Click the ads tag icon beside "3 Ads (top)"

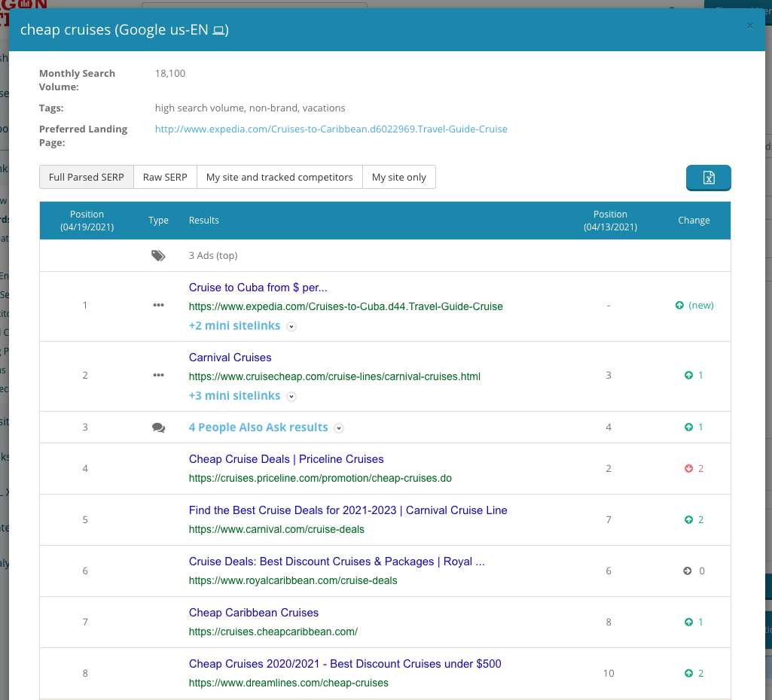pos(158,255)
